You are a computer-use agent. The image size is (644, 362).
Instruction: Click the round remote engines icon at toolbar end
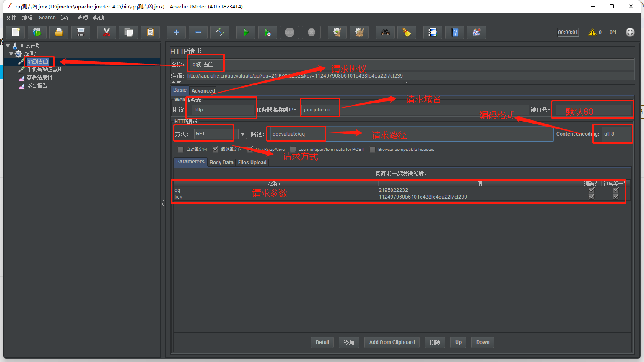tap(630, 32)
